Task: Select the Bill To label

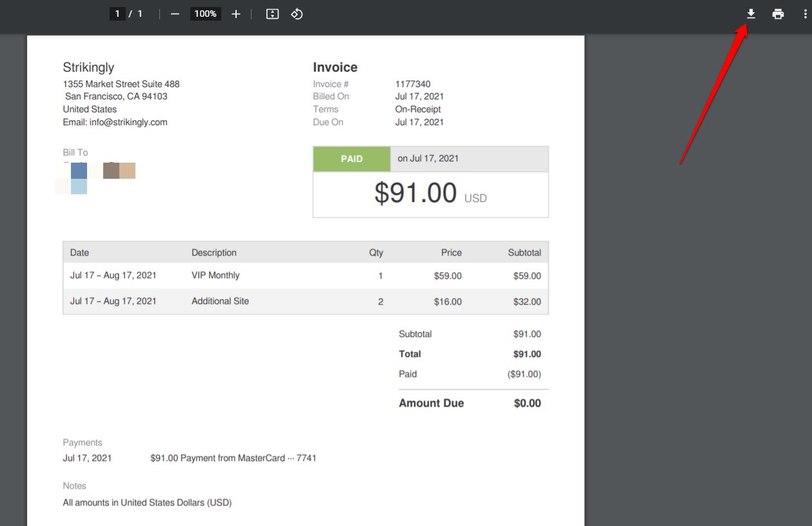Action: 75,152
